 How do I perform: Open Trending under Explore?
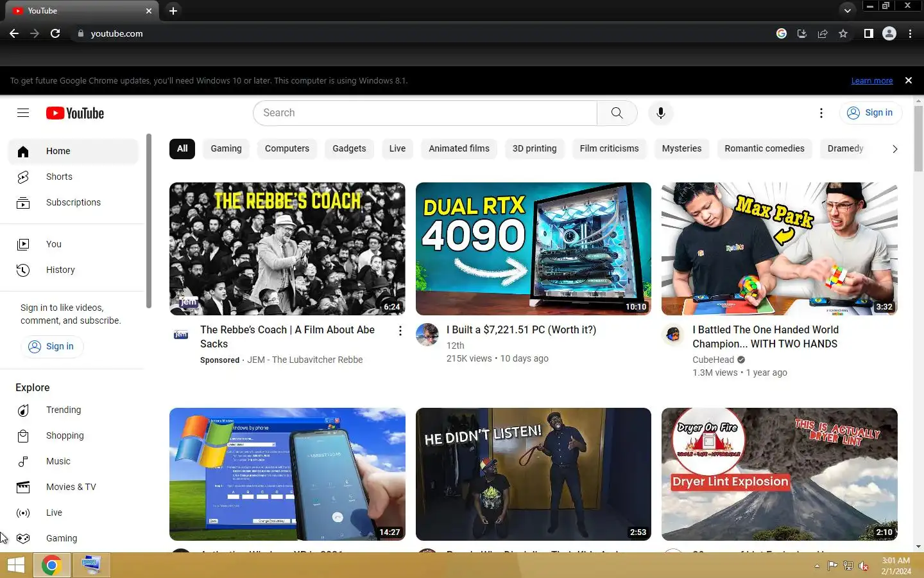(x=73, y=410)
